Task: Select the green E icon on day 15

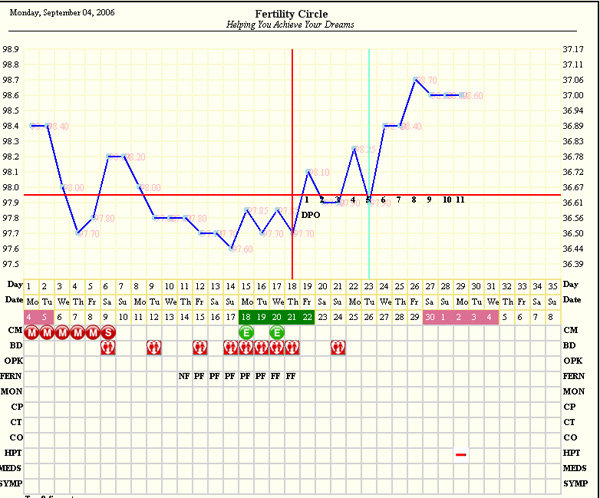Action: tap(245, 331)
